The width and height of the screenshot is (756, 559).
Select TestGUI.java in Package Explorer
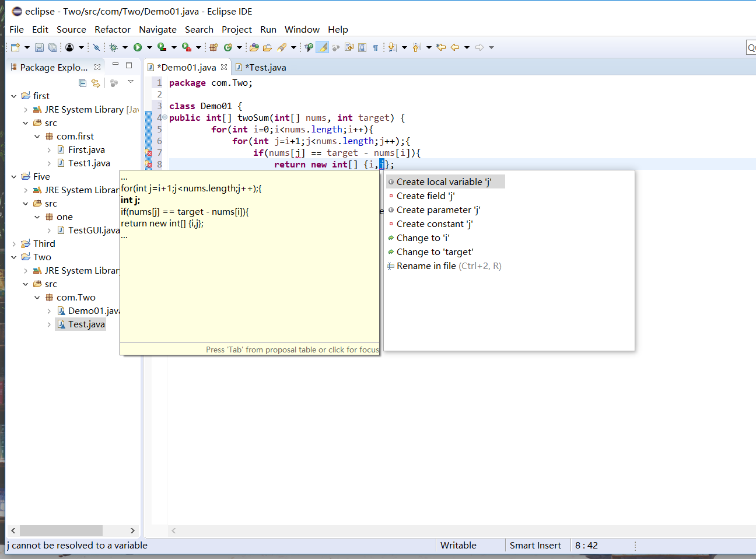pos(93,230)
